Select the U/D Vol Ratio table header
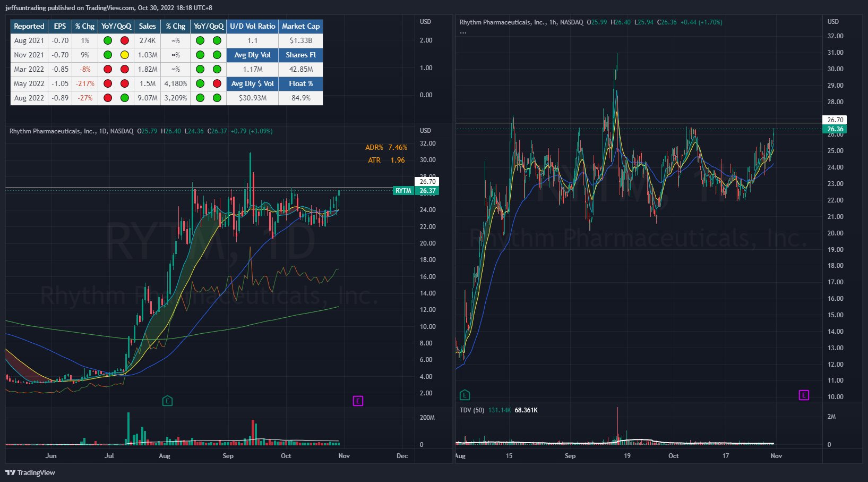Image resolution: width=868 pixels, height=482 pixels. 252,26
